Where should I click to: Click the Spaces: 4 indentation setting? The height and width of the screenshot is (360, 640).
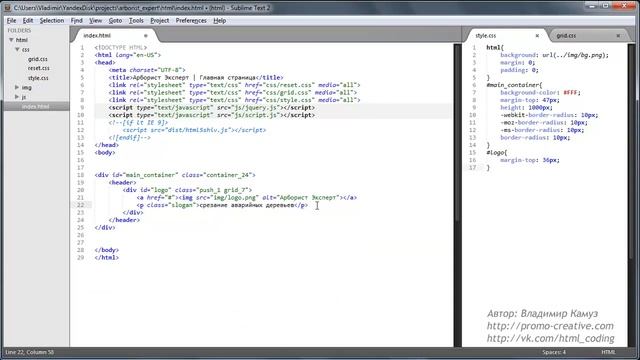pyautogui.click(x=554, y=352)
